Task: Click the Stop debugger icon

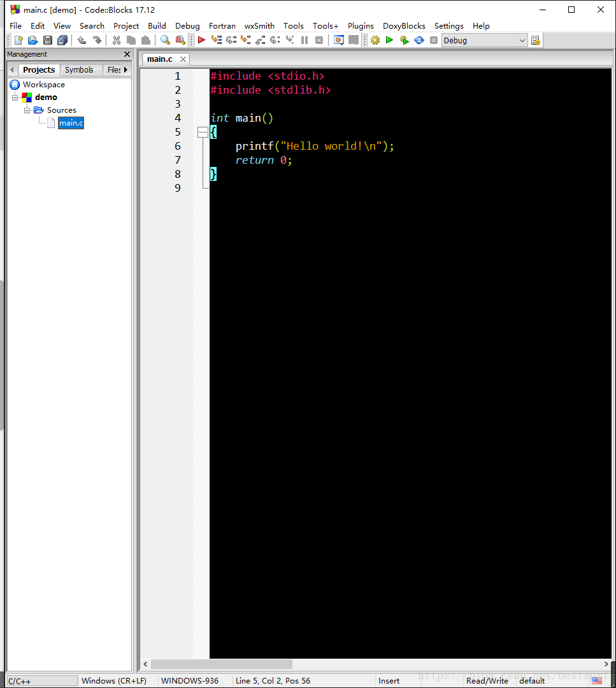Action: [319, 40]
